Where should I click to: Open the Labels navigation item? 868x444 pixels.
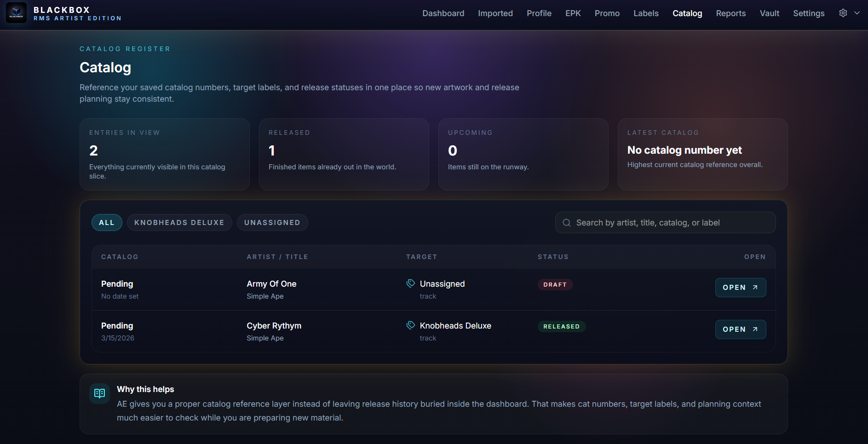coord(646,13)
